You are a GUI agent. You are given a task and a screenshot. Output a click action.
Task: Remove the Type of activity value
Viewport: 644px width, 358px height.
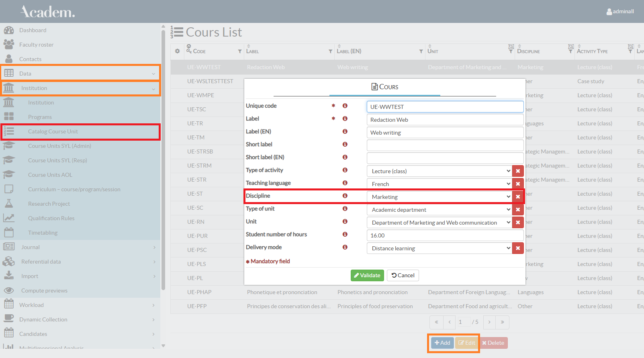pyautogui.click(x=518, y=171)
